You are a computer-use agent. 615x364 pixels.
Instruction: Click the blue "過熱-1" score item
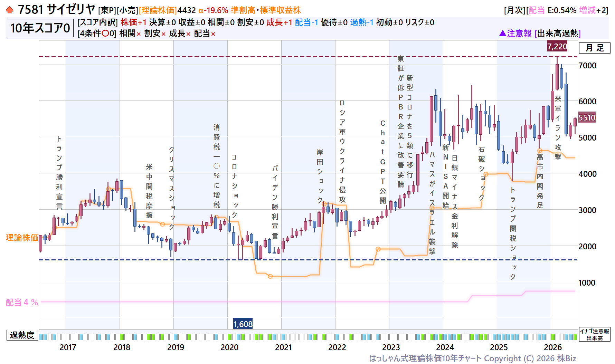(362, 22)
